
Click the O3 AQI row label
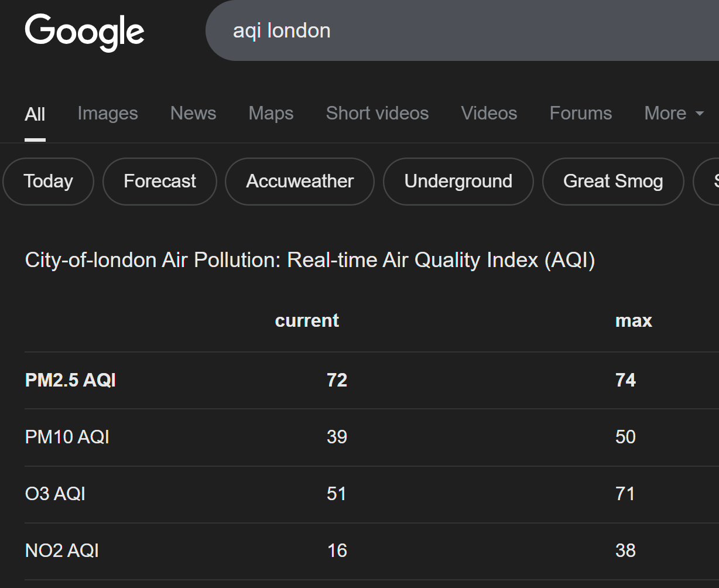click(x=55, y=494)
